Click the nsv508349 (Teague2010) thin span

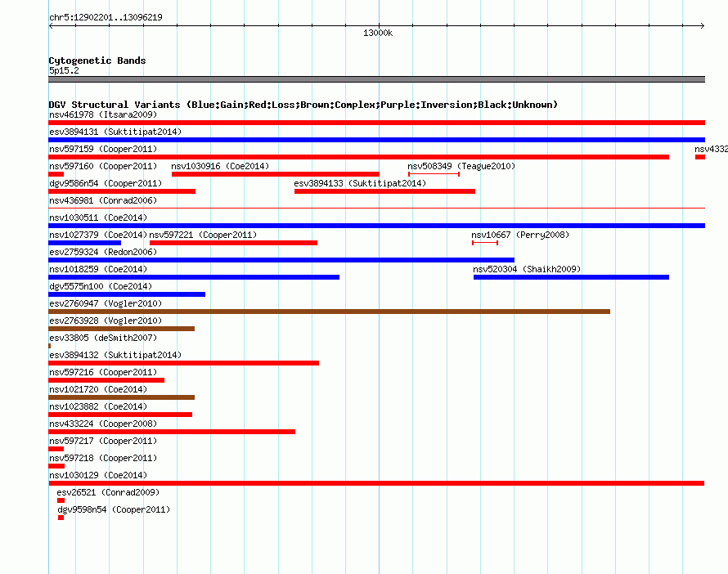pos(434,174)
